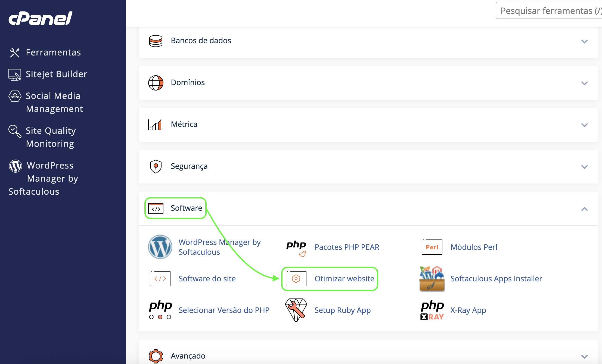The width and height of the screenshot is (602, 364).
Task: Open the WordPress Manager by Softaculous link
Action: [219, 247]
